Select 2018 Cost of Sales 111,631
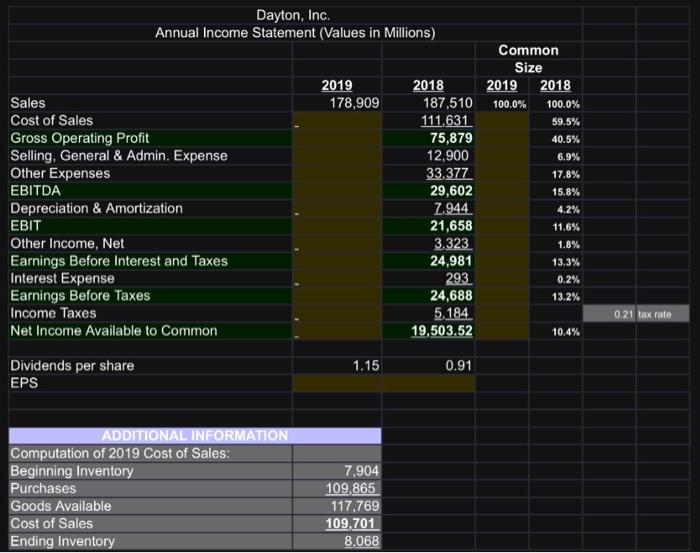This screenshot has width=700, height=553. coord(445,121)
